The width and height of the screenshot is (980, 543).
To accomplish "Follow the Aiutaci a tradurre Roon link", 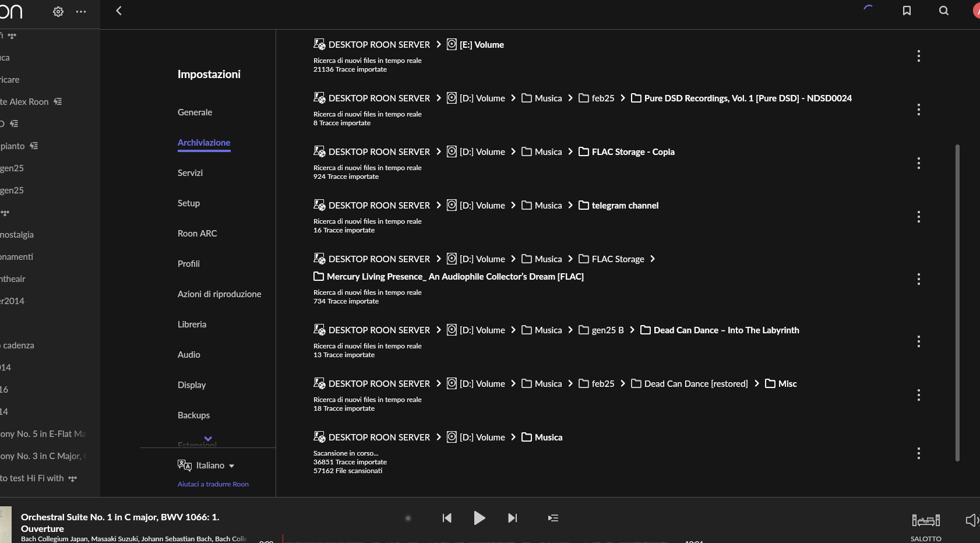I will pos(213,484).
